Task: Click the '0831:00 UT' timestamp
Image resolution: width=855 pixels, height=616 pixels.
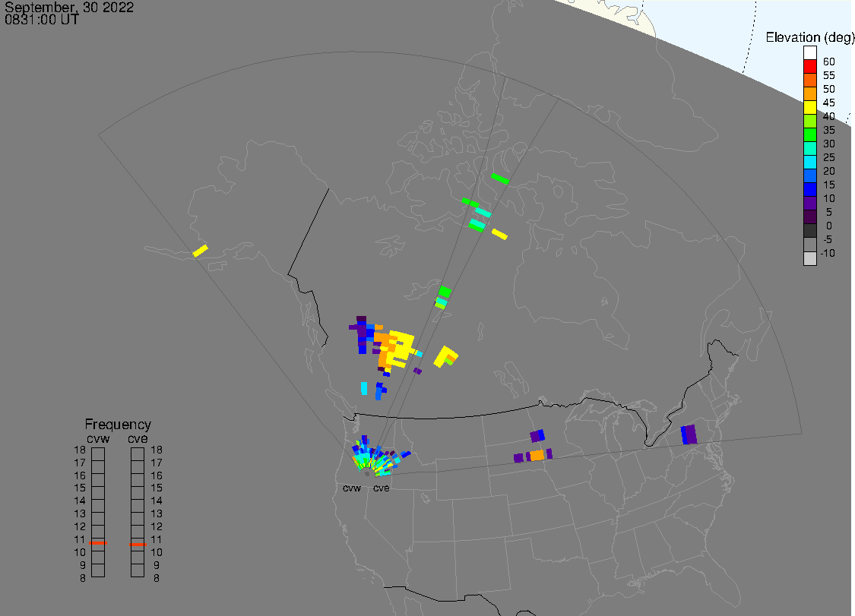Action: 42,20
